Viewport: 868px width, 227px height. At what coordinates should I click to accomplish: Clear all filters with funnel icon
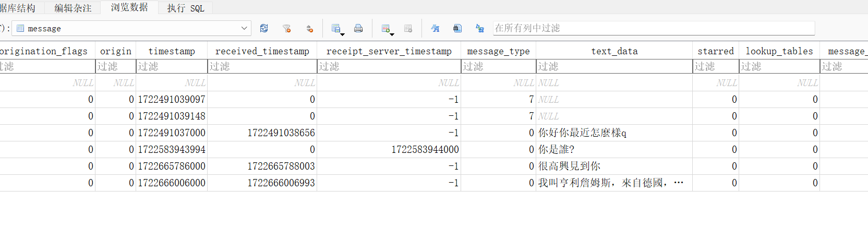coord(286,28)
